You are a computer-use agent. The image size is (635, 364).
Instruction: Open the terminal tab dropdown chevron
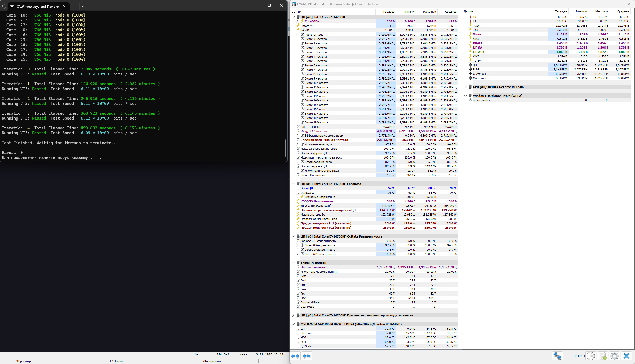(x=83, y=6)
